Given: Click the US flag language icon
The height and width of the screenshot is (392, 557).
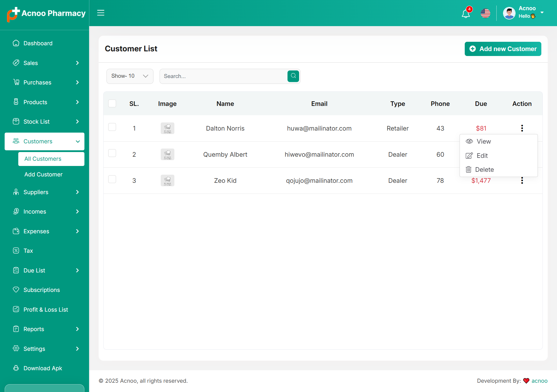Looking at the screenshot, I should [x=485, y=13].
